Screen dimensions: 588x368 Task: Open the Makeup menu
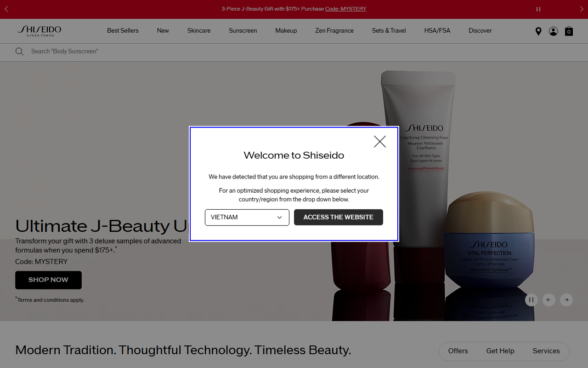coord(286,31)
